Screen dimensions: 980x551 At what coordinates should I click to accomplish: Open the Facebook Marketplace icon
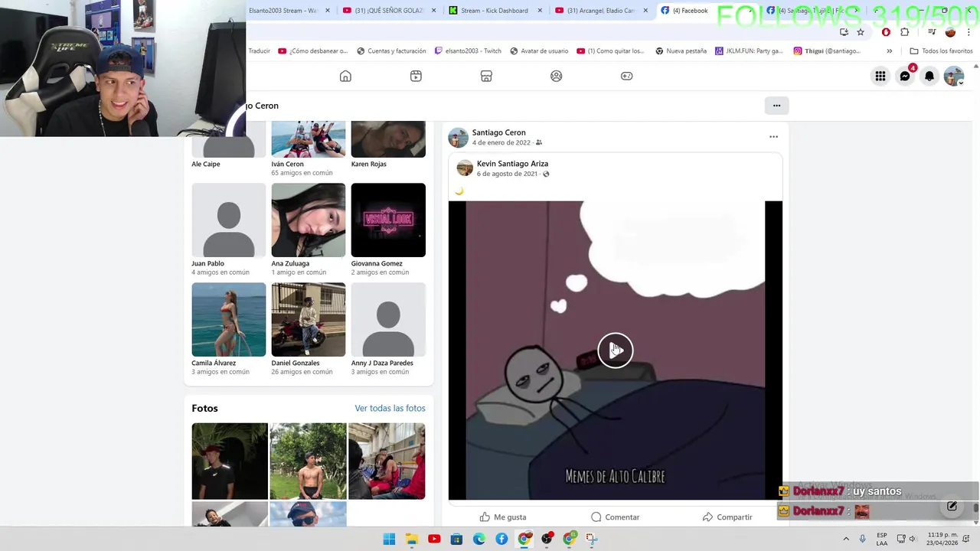coord(486,76)
